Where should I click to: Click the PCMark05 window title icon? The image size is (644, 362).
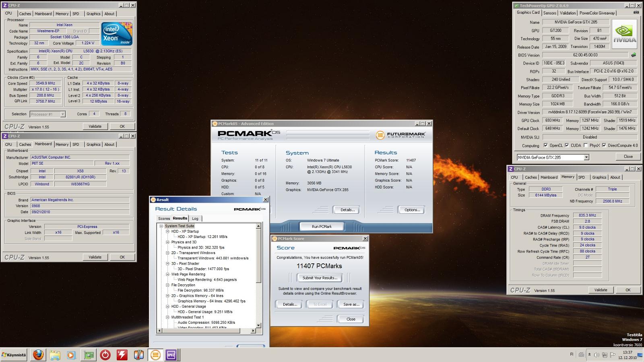pos(215,124)
